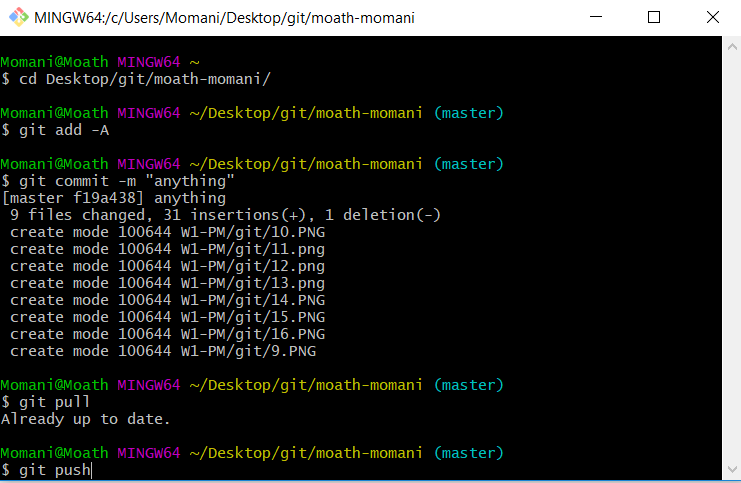Close the Git Bash terminal window
The height and width of the screenshot is (483, 741).
point(712,17)
